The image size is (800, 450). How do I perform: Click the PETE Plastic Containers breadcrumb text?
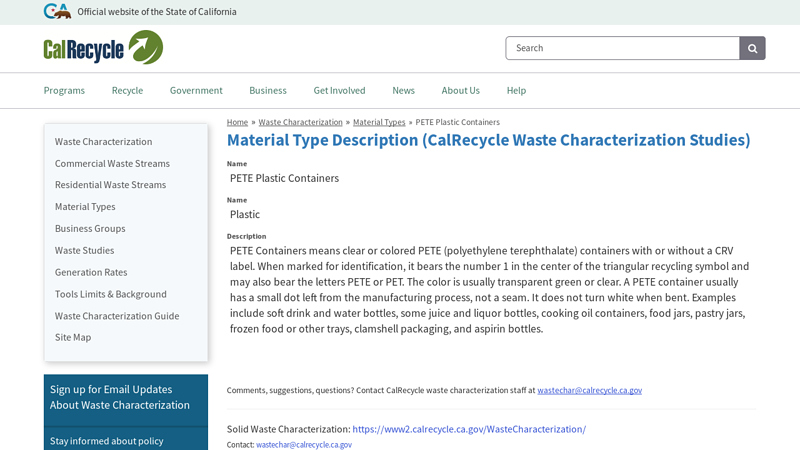point(458,122)
